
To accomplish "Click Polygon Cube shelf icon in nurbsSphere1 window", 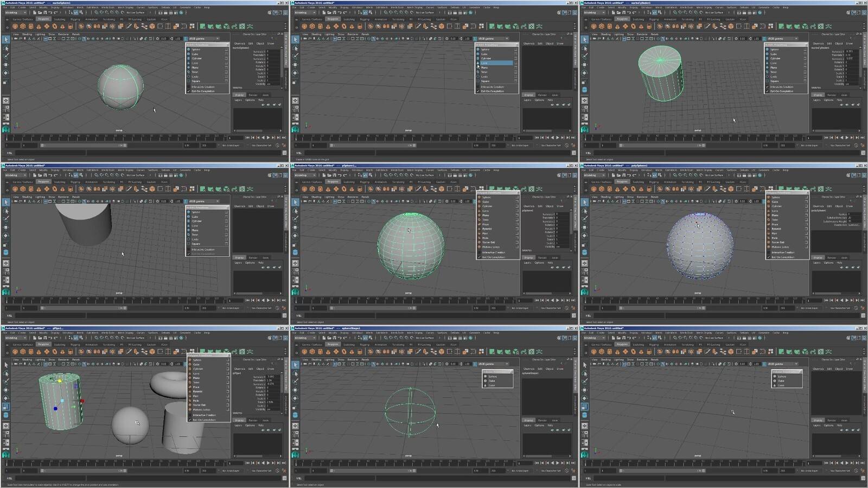I will (23, 26).
